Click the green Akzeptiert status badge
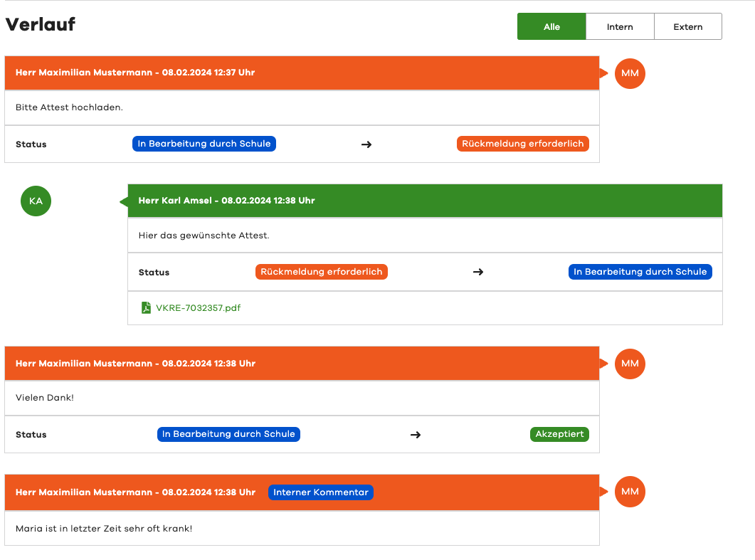755x560 pixels. click(x=559, y=434)
